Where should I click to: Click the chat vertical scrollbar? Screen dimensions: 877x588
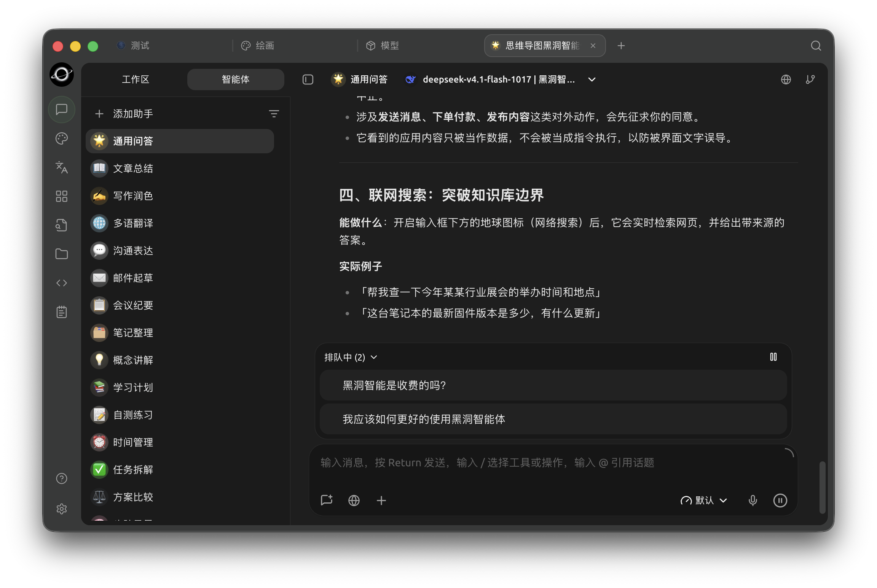point(822,488)
